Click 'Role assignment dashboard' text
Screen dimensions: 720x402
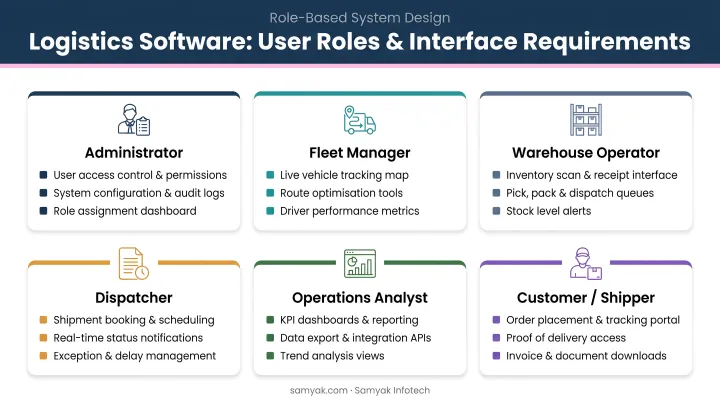tap(125, 211)
